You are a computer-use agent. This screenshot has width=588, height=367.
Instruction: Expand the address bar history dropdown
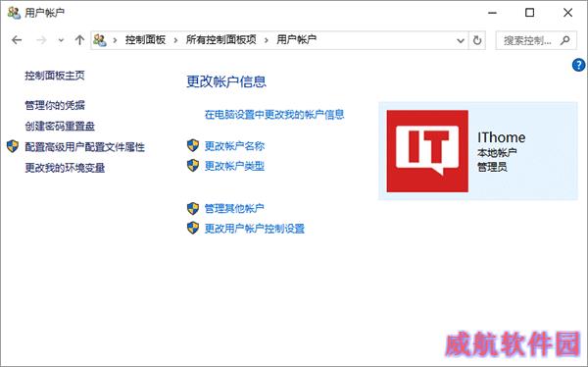tap(461, 40)
